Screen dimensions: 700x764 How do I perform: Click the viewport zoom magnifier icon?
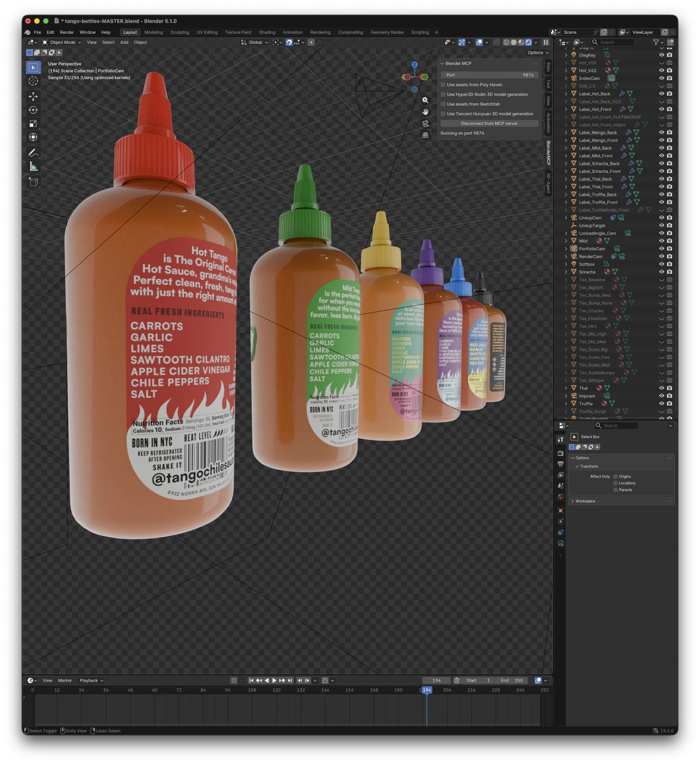[425, 100]
